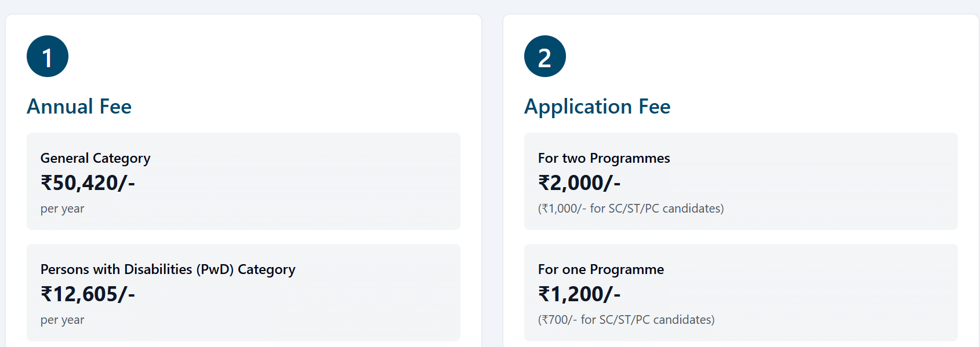This screenshot has height=347, width=980.
Task: Click the number 2 circle badge
Action: [545, 56]
